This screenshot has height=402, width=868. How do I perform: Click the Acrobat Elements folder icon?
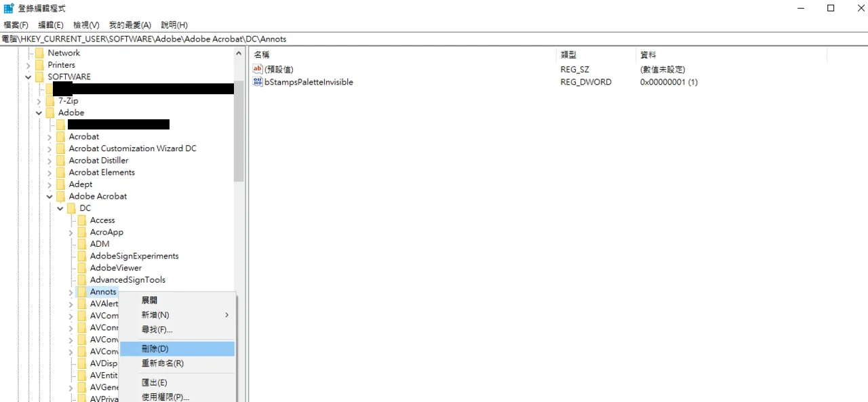click(x=61, y=172)
